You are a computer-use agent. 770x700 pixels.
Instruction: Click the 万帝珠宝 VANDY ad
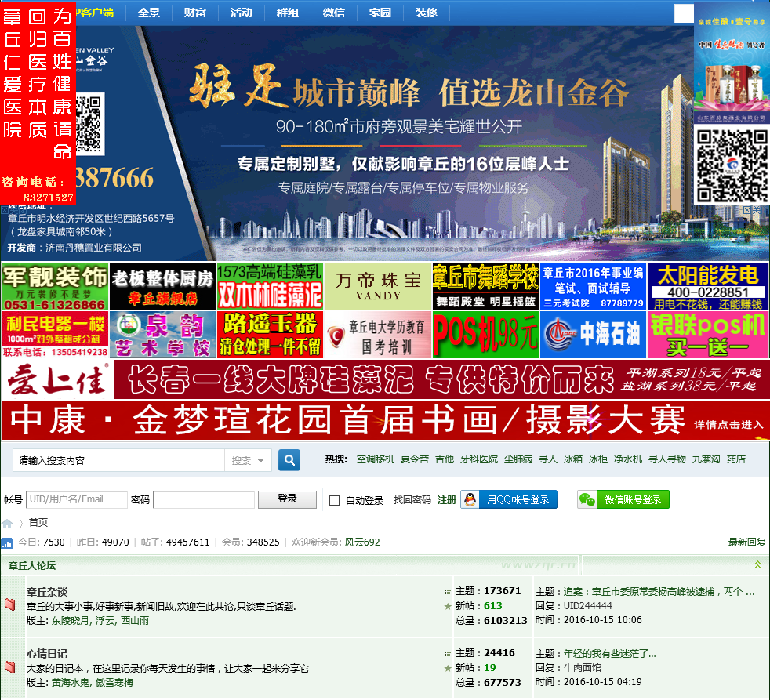[x=378, y=286]
